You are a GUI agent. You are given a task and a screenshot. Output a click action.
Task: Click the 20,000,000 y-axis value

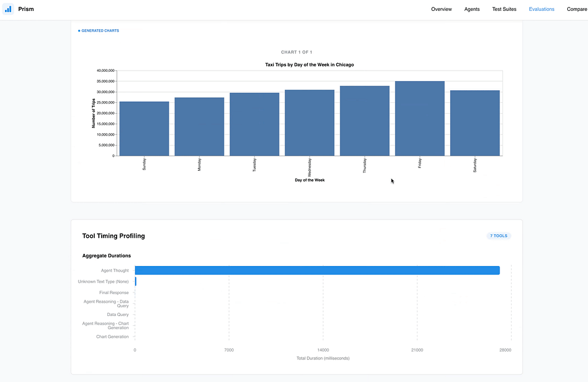point(106,113)
